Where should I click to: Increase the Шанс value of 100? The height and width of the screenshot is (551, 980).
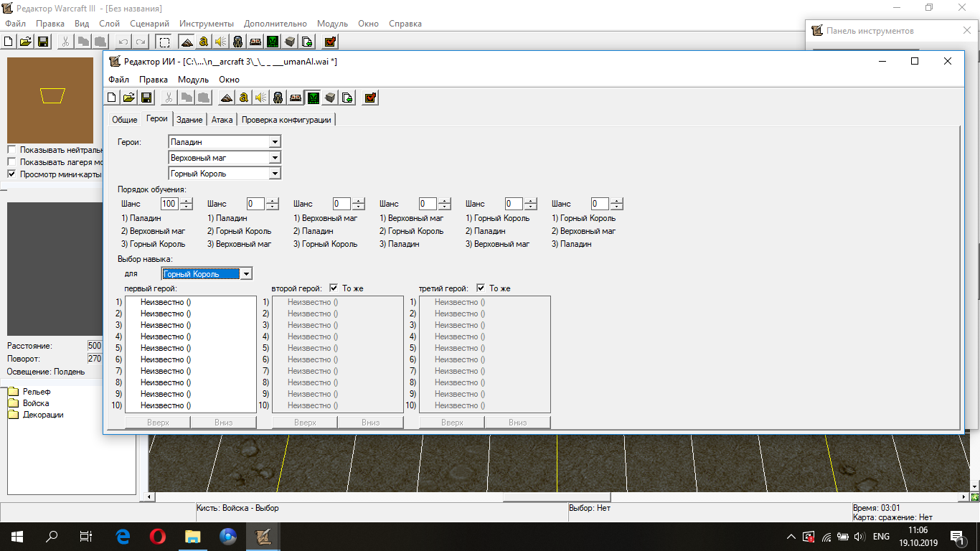[x=187, y=201]
